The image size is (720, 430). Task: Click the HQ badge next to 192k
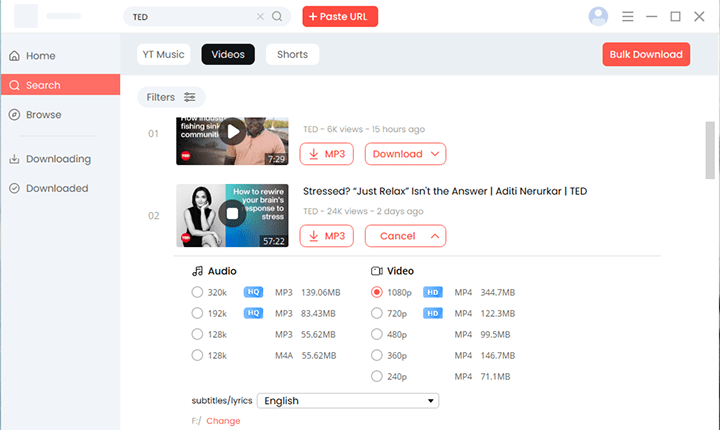coord(253,313)
